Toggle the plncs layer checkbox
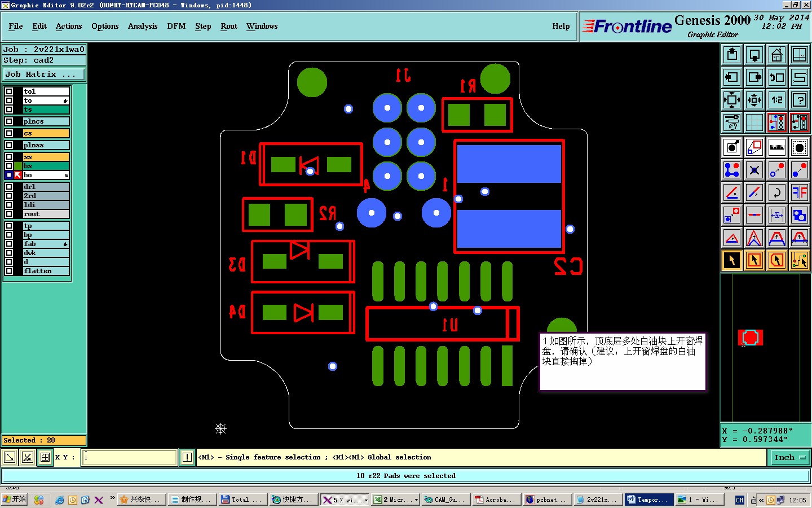812x508 pixels. pyautogui.click(x=9, y=121)
